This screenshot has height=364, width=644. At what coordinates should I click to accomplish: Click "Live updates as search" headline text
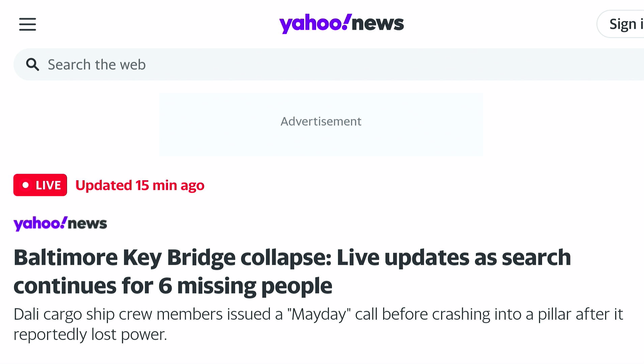453,258
